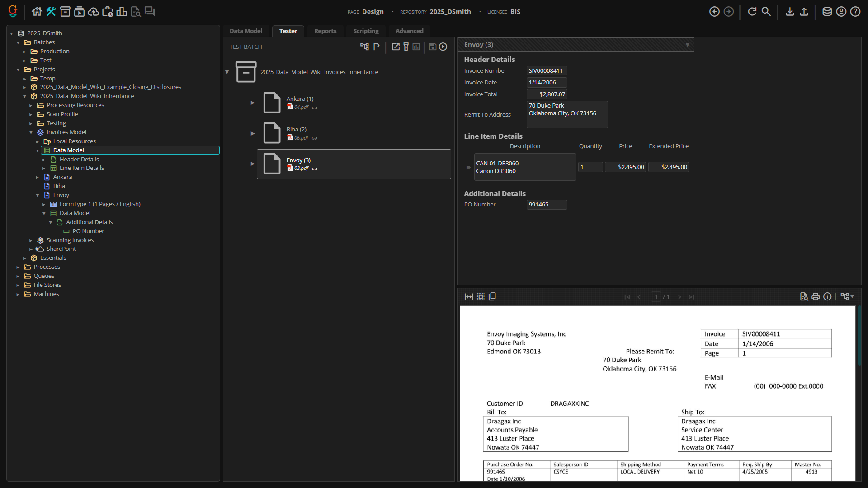
Task: Switch to the Reports tab
Action: pos(325,31)
